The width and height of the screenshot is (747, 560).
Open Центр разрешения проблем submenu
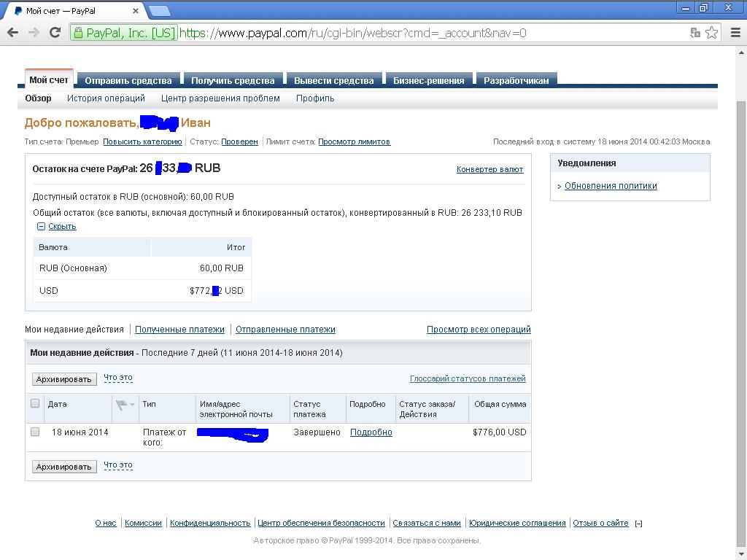pyautogui.click(x=220, y=98)
